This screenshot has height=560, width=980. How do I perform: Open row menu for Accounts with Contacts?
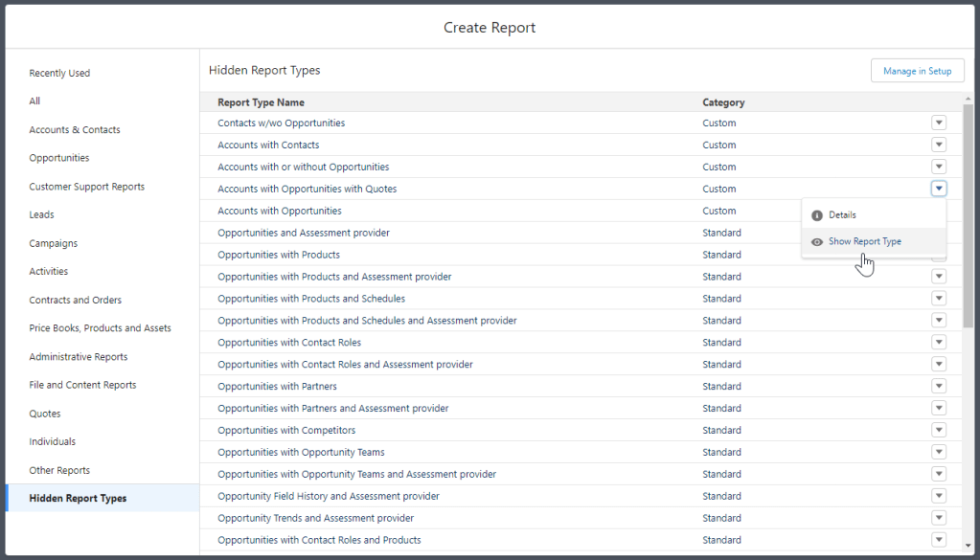click(939, 145)
